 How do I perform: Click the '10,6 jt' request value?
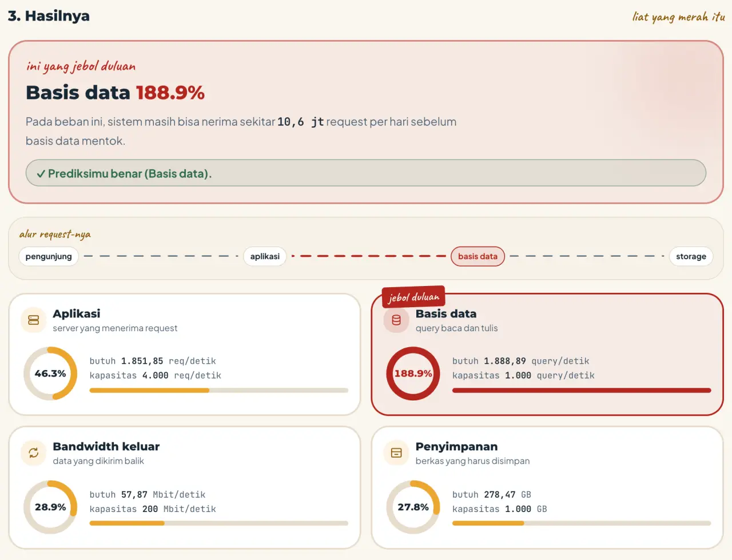[x=301, y=122]
